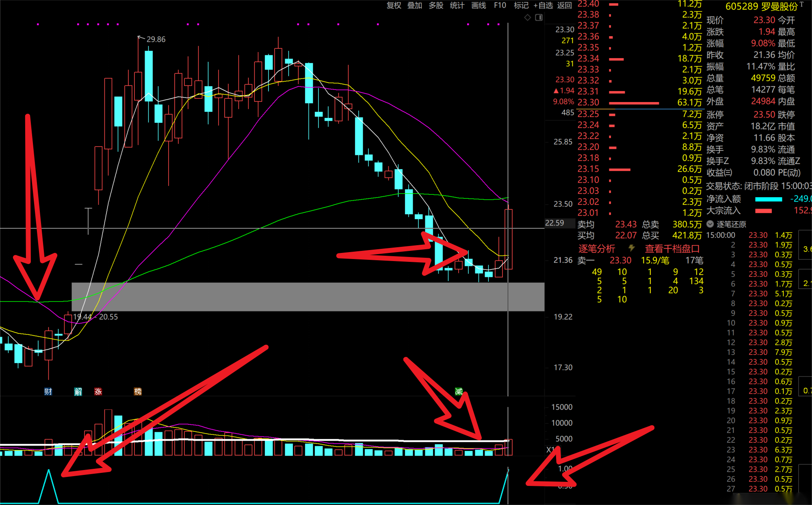Click the green 减 event marker icon
The width and height of the screenshot is (812, 505).
(459, 392)
